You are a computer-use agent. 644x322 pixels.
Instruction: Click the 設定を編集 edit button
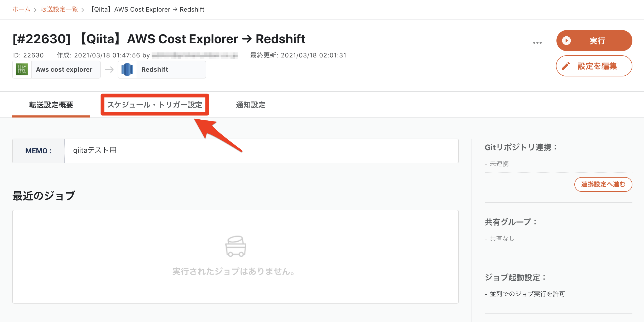(594, 66)
